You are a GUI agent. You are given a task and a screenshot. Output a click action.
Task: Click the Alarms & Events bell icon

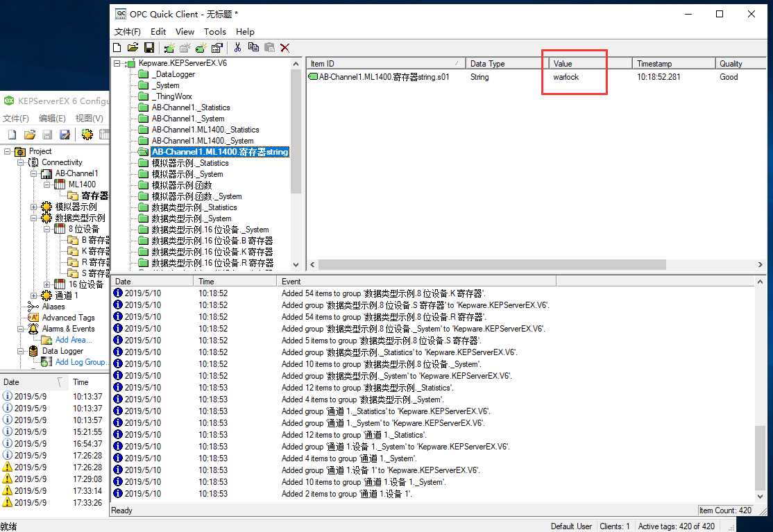click(33, 329)
